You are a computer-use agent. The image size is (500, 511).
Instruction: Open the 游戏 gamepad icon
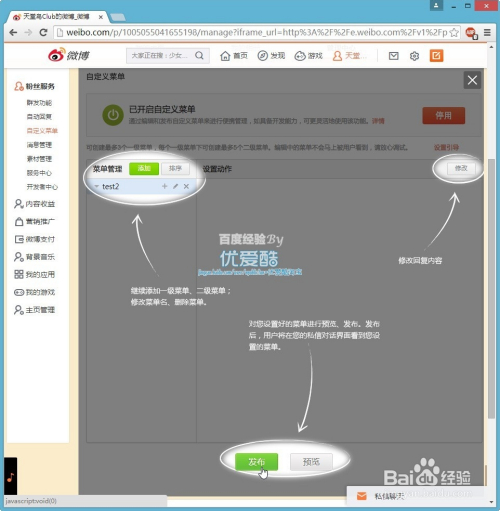pyautogui.click(x=300, y=56)
